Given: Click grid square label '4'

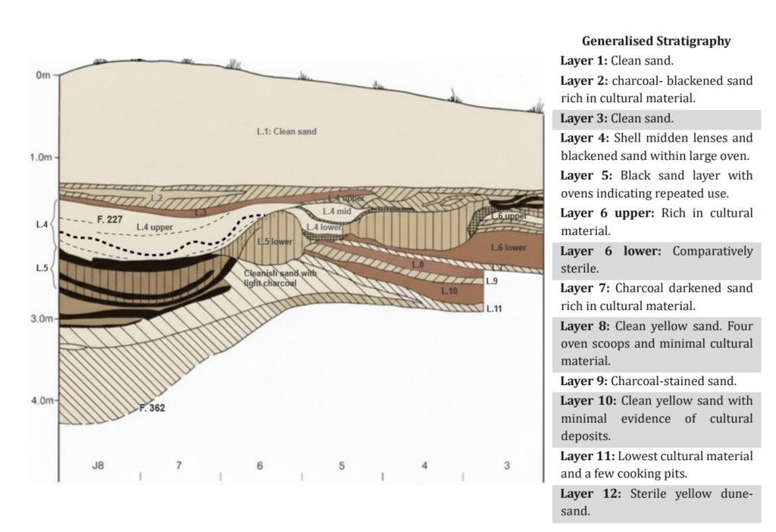Looking at the screenshot, I should pyautogui.click(x=424, y=465).
